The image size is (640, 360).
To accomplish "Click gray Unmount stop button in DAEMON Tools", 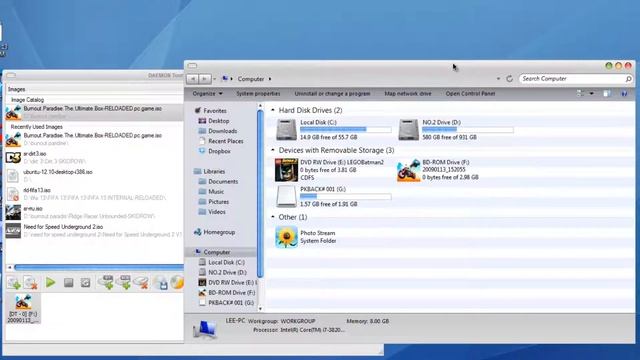I will click(x=68, y=282).
